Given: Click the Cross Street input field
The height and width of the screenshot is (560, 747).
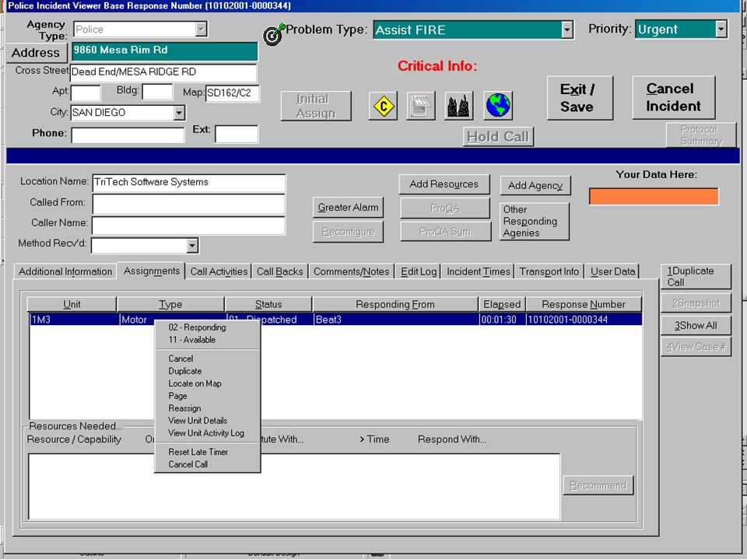Looking at the screenshot, I should click(x=163, y=72).
